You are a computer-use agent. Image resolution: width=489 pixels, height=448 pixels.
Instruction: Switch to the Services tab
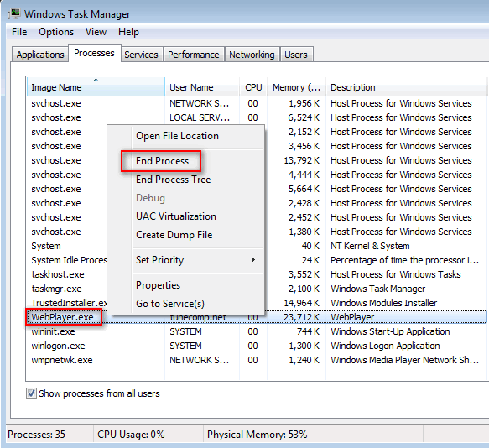141,55
